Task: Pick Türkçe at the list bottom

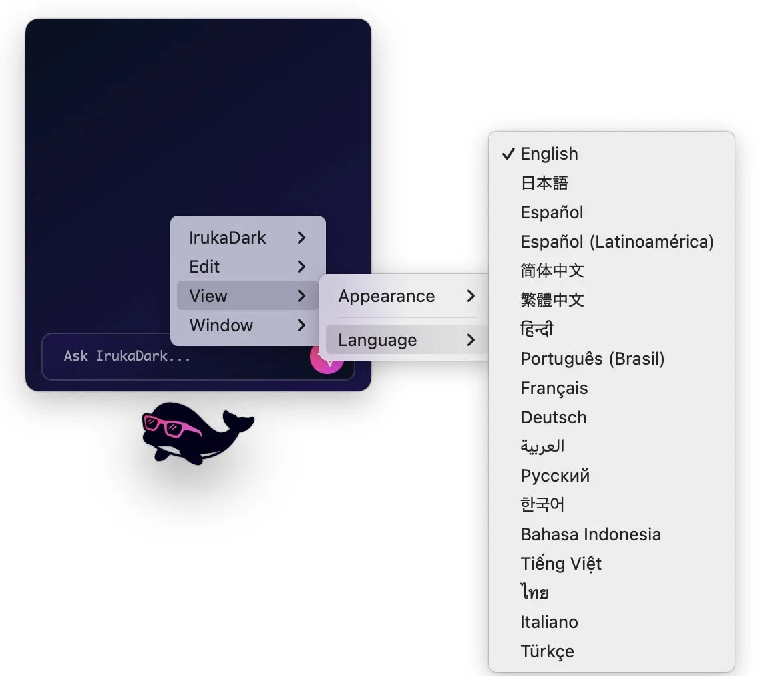Action: tap(547, 651)
